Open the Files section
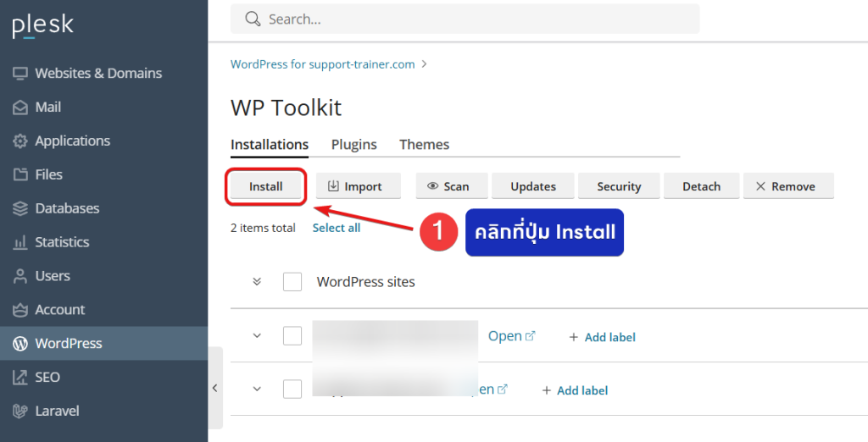 [48, 174]
